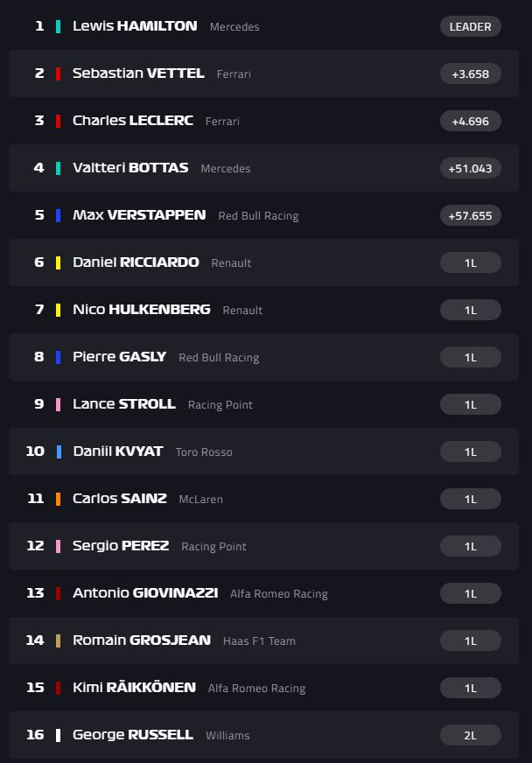Screen dimensions: 532x763
Task: Click the +51.043 gap badge
Action: coord(470,168)
